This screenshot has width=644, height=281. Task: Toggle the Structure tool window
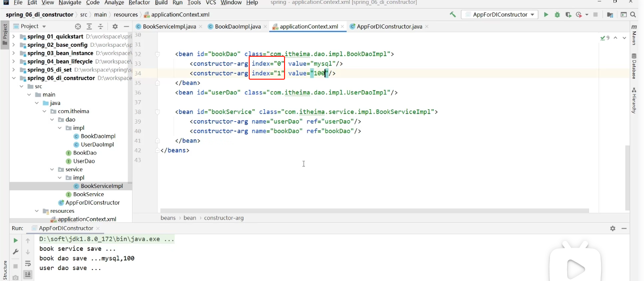5,270
